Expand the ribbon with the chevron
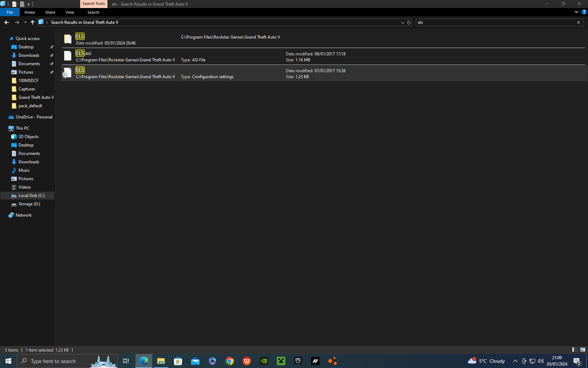Viewport: 588px width, 368px height. (x=576, y=12)
